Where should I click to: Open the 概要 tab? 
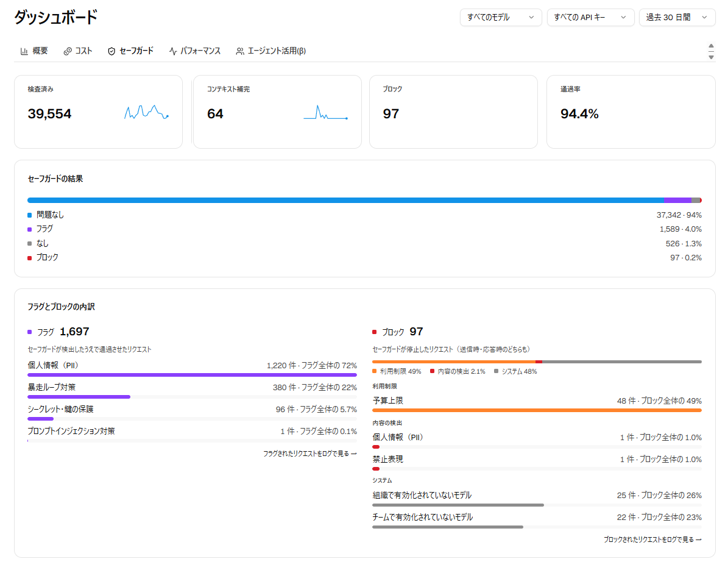pos(34,51)
